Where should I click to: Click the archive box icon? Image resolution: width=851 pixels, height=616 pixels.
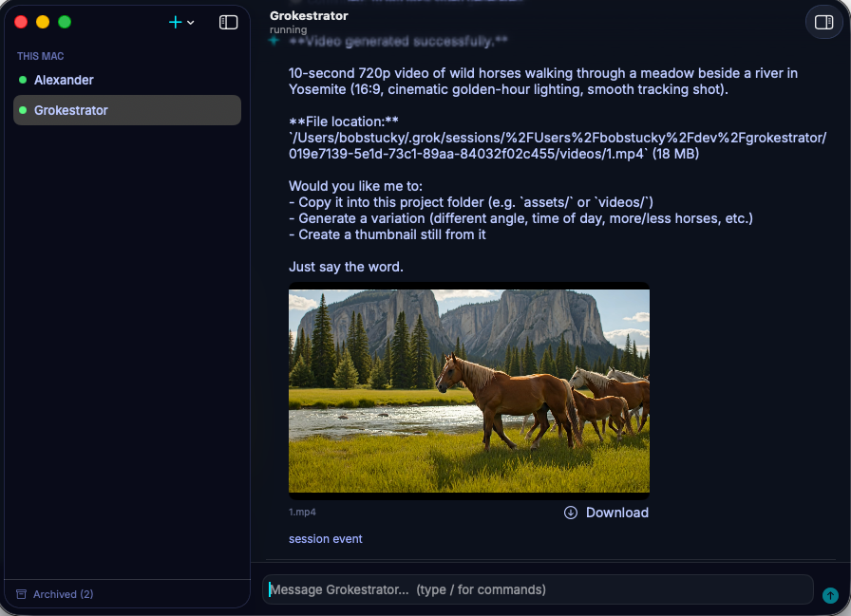coord(21,594)
